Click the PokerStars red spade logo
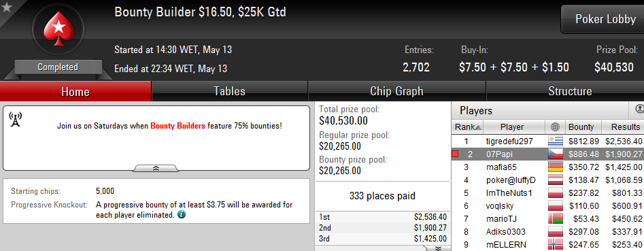644x251 pixels. point(58,29)
